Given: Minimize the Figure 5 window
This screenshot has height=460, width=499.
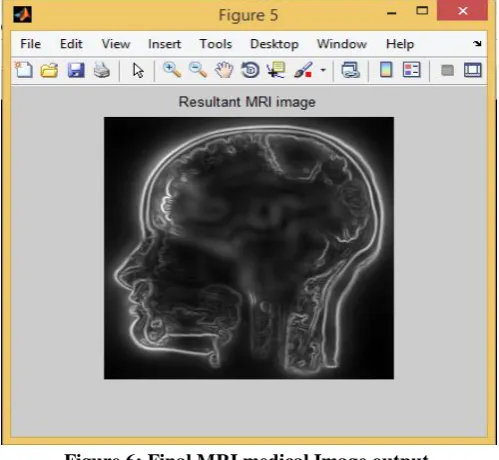Looking at the screenshot, I should [x=392, y=13].
